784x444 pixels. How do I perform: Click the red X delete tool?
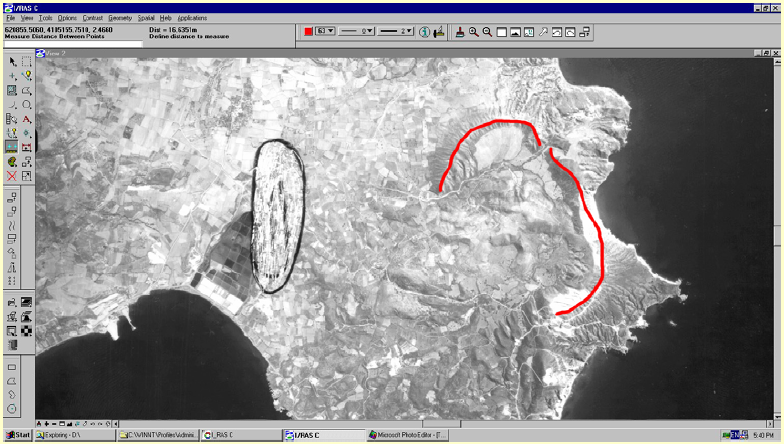(x=12, y=176)
